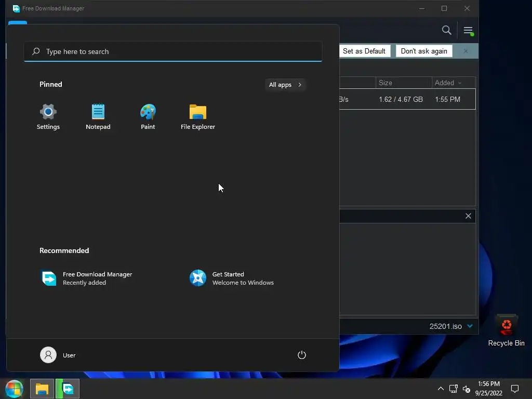Open the Settings pinned app
This screenshot has height=399, width=532.
[x=48, y=117]
